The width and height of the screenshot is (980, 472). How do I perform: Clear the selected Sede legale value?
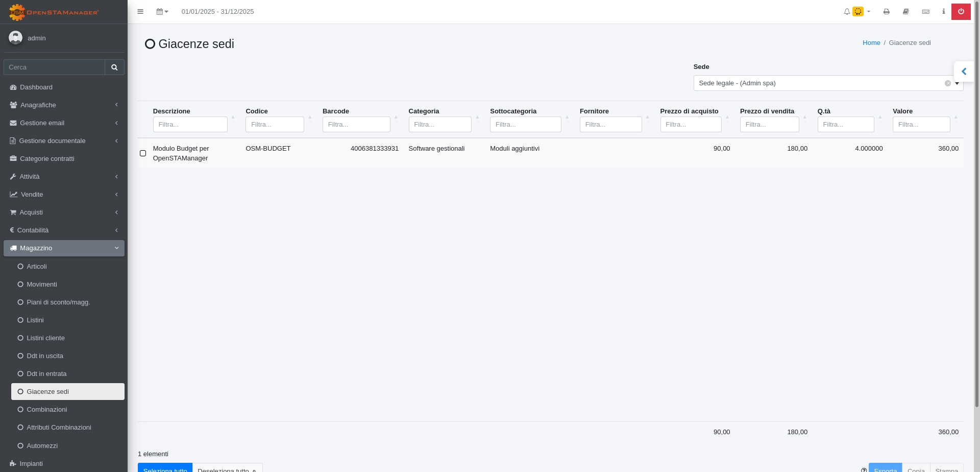947,83
